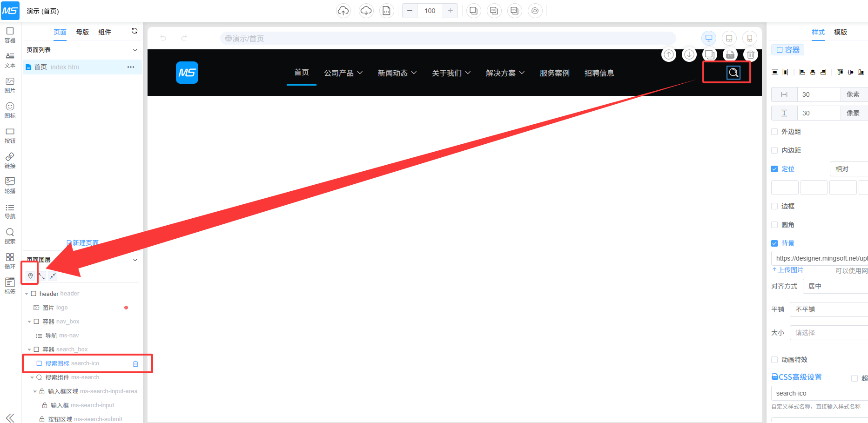Image resolution: width=868 pixels, height=423 pixels.
Task: Click the 新建页面 new page link
Action: [83, 243]
